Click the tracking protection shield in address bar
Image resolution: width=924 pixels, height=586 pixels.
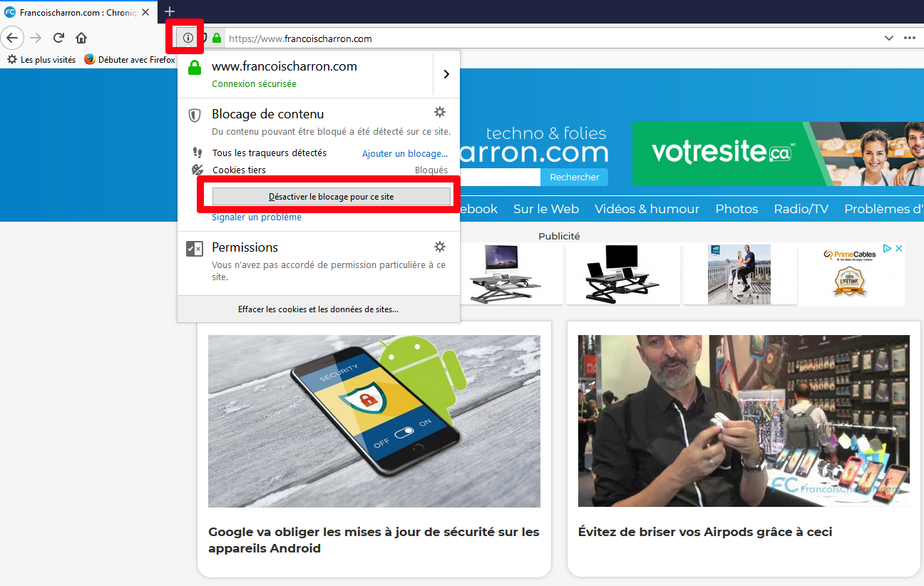(x=204, y=38)
